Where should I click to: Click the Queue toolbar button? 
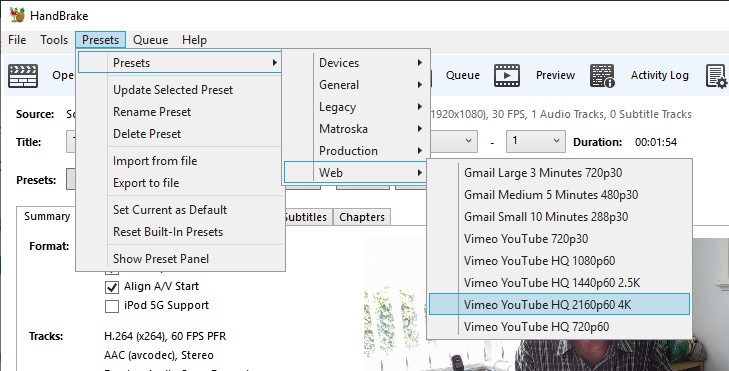(463, 75)
